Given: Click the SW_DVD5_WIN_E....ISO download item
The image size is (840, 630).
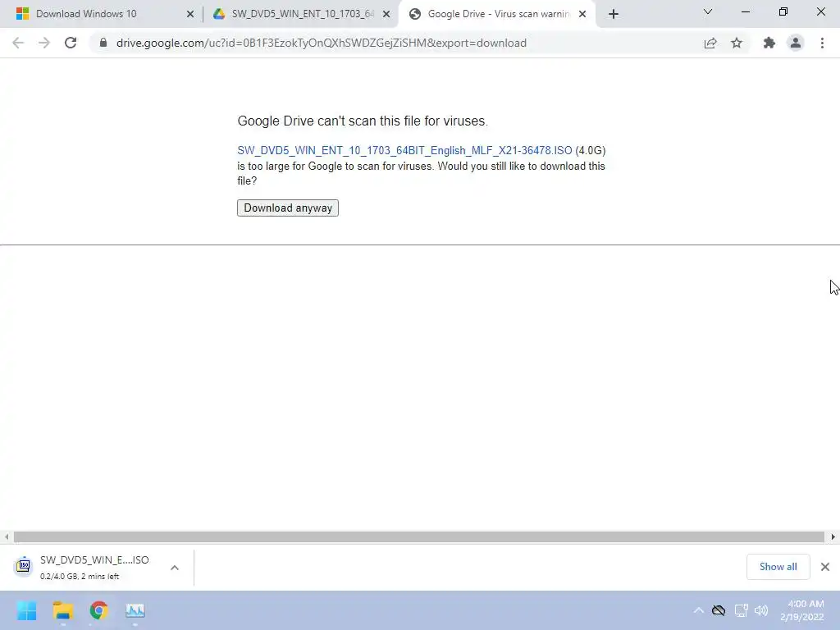Looking at the screenshot, I should tap(94, 568).
